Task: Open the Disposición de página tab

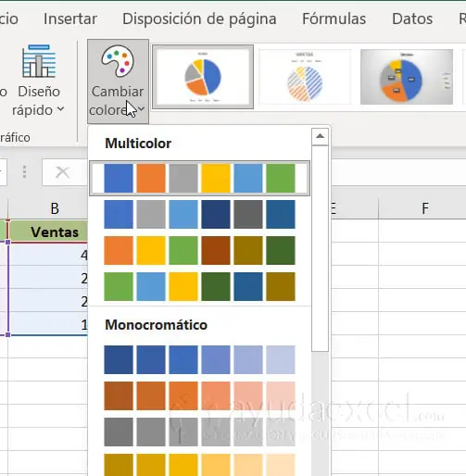Action: [199, 19]
